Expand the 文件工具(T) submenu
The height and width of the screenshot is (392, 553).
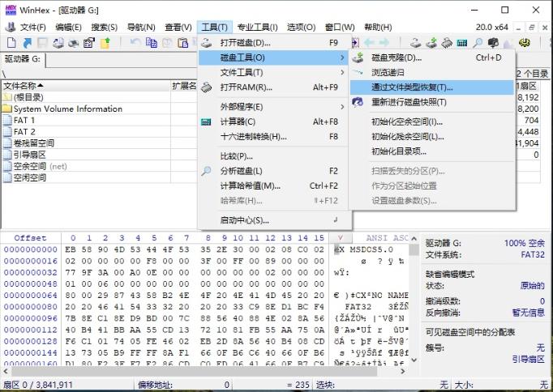pos(275,72)
